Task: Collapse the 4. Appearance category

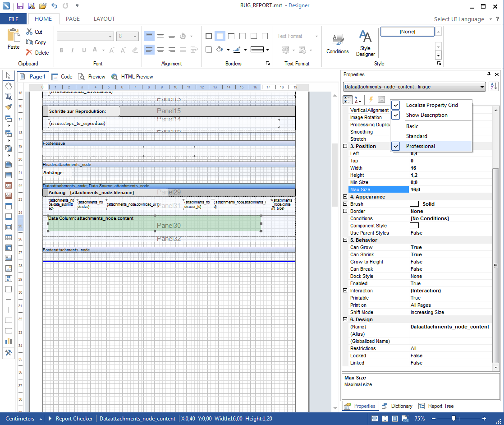Action: [x=345, y=197]
